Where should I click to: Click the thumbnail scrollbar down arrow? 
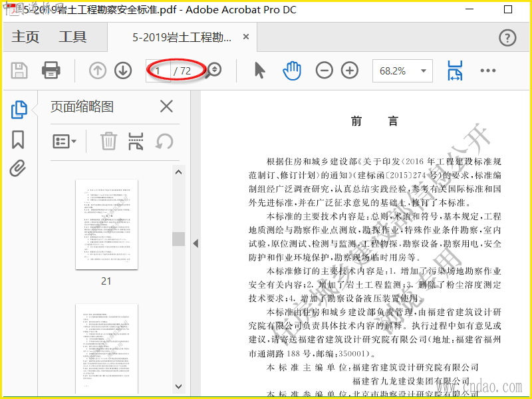pos(178,386)
